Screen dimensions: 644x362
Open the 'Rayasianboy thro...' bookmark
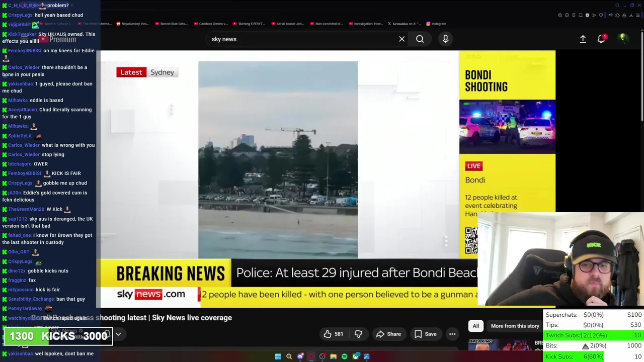[132, 24]
